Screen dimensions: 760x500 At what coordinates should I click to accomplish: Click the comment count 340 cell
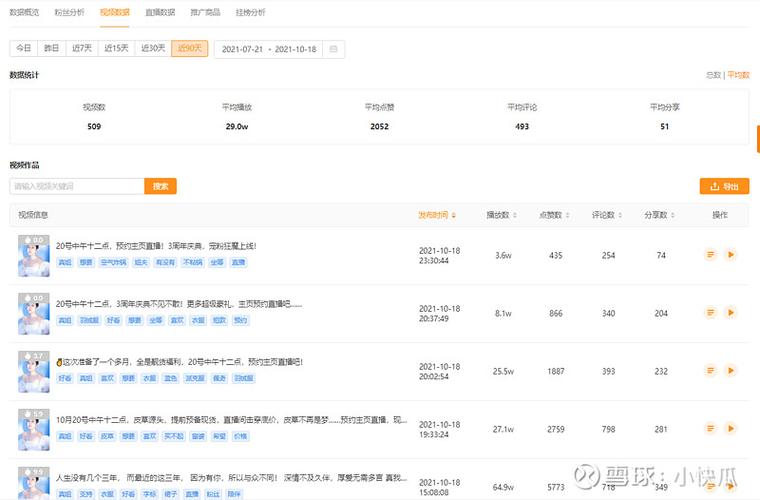pyautogui.click(x=608, y=313)
